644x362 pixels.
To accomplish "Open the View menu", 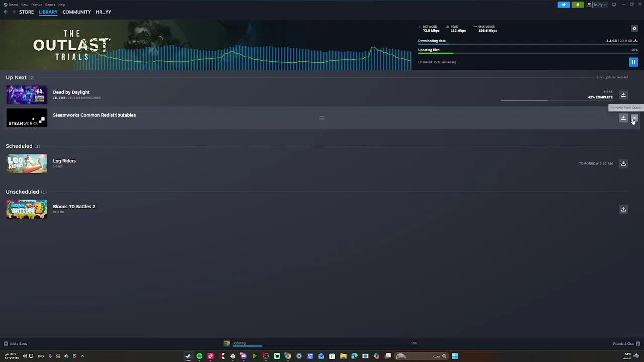I will [24, 5].
